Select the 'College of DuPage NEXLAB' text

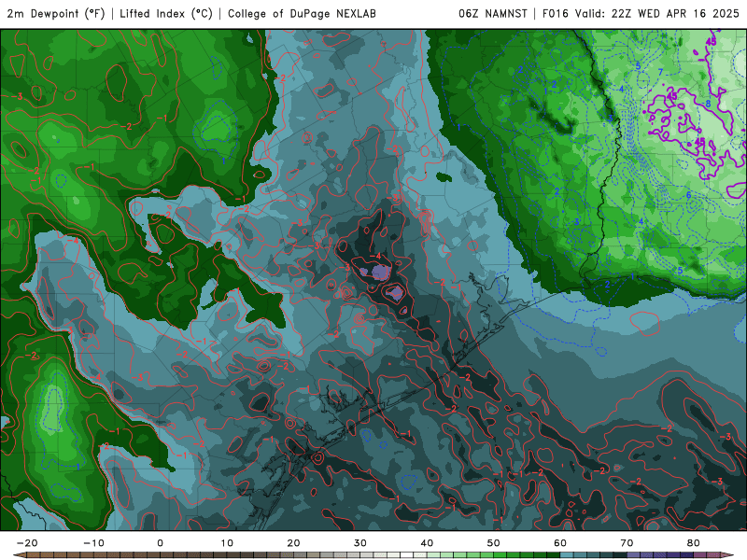click(x=302, y=13)
